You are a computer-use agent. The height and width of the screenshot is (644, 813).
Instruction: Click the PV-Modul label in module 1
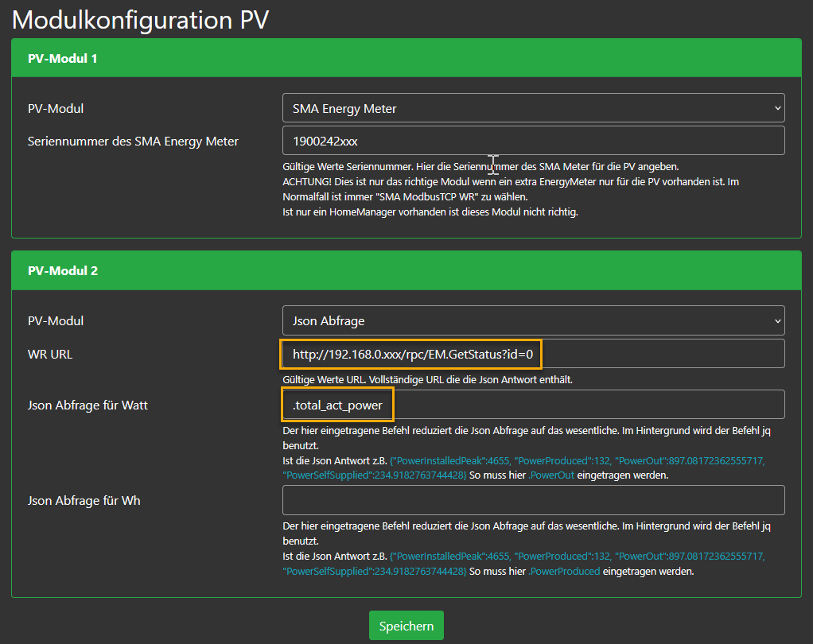[56, 109]
